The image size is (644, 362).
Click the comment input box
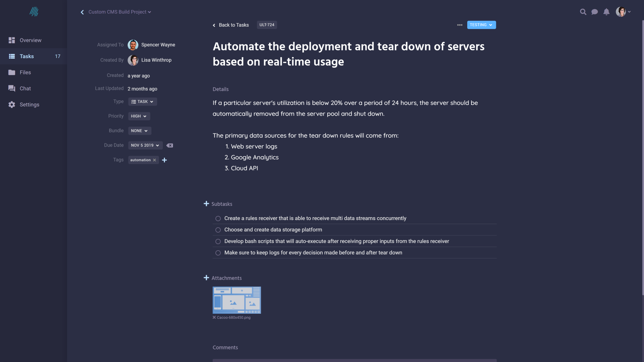pyautogui.click(x=355, y=360)
